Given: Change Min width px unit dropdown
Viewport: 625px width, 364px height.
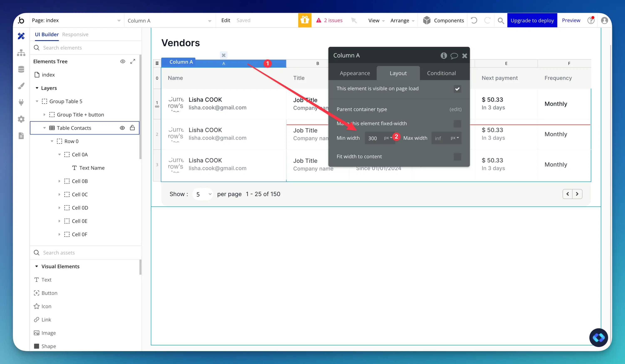Looking at the screenshot, I should click(388, 138).
